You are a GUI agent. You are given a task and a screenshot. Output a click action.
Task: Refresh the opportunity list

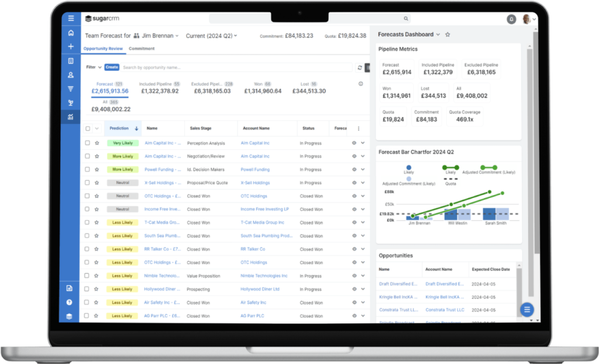pos(360,68)
